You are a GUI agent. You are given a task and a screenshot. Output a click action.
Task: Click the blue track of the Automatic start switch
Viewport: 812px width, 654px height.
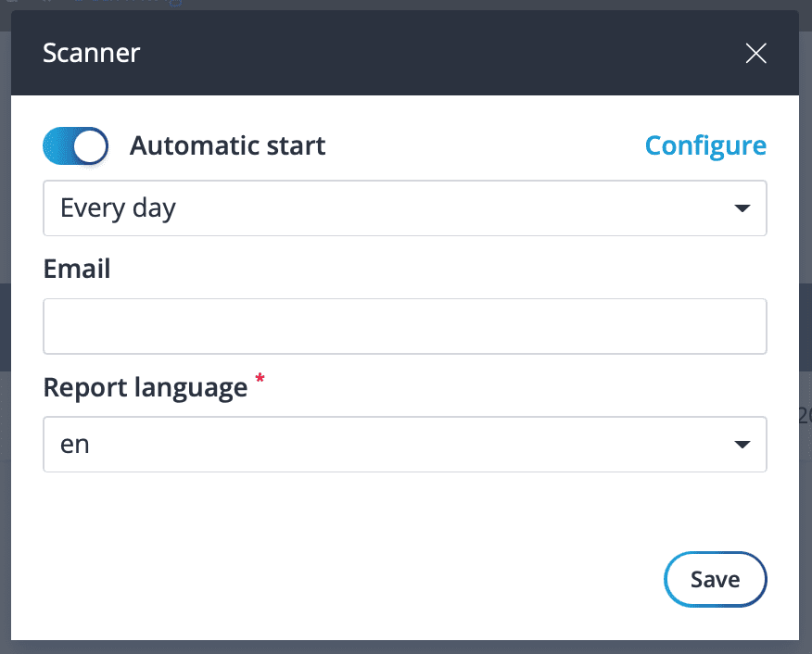tap(58, 146)
